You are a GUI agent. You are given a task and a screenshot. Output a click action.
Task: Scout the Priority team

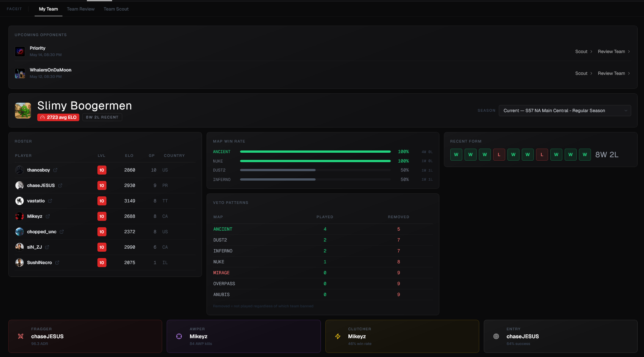click(x=584, y=52)
